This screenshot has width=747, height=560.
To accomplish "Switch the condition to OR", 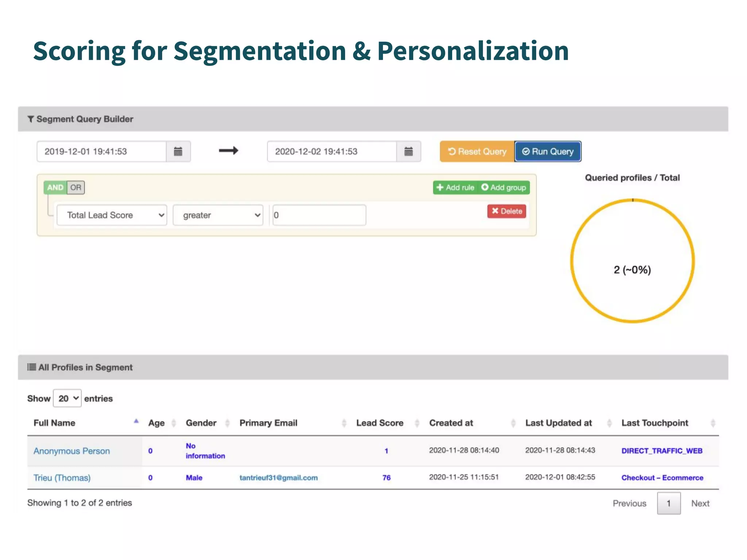I will (76, 187).
